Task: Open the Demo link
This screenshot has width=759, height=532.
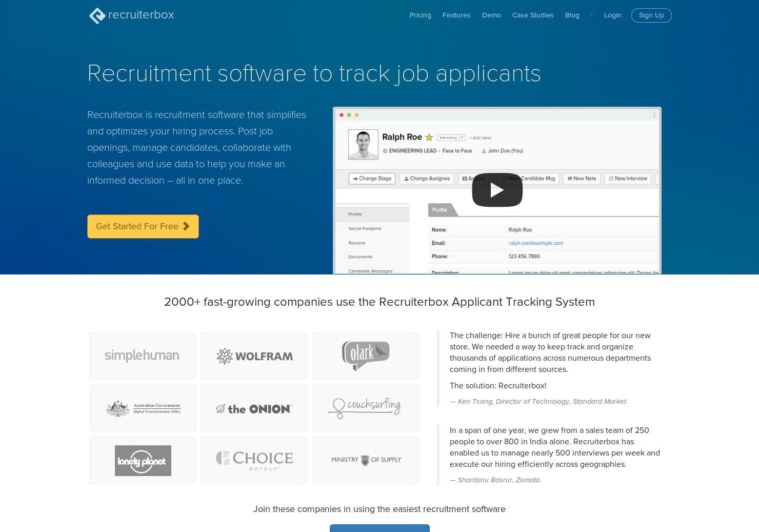Action: tap(491, 15)
